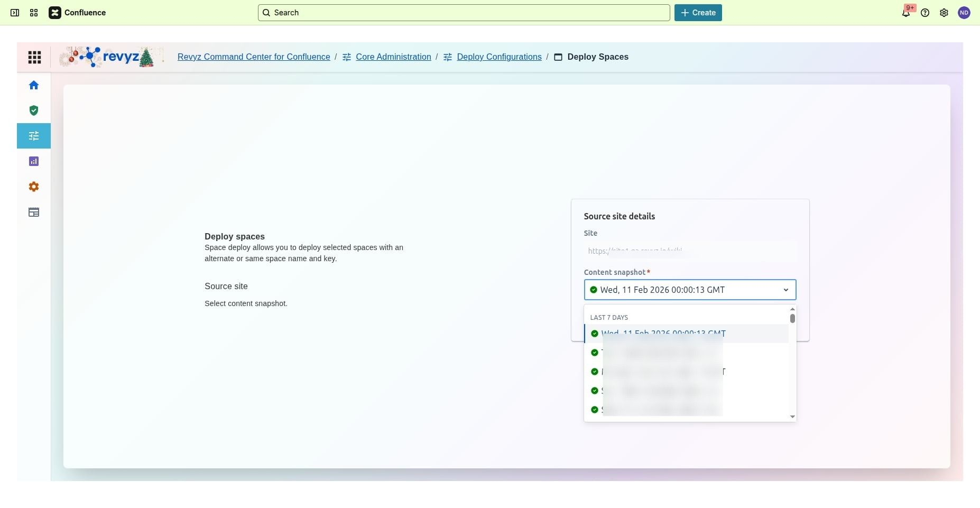Open Confluence settings gear in header
This screenshot has height=508, width=980.
coord(944,13)
